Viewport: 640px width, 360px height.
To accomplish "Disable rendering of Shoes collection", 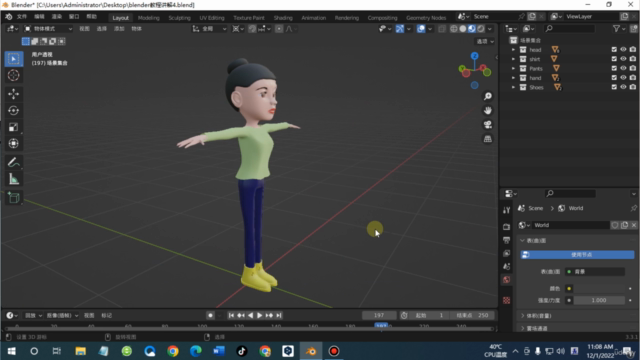I will pyautogui.click(x=633, y=87).
